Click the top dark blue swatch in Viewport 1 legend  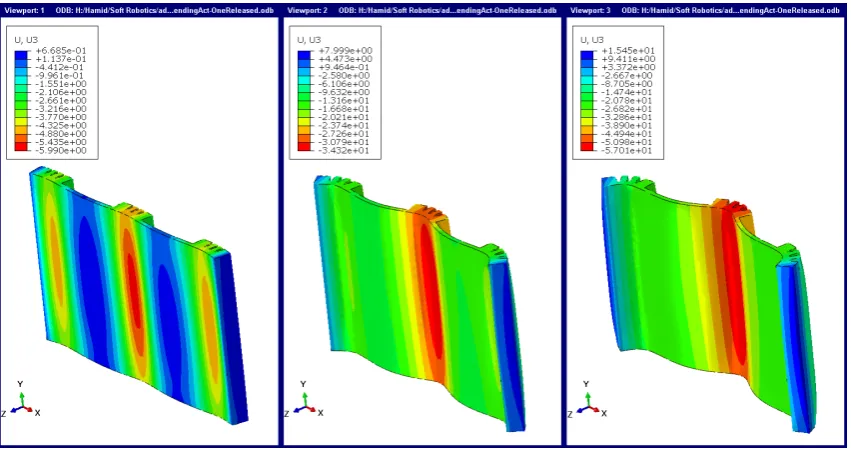pos(21,55)
